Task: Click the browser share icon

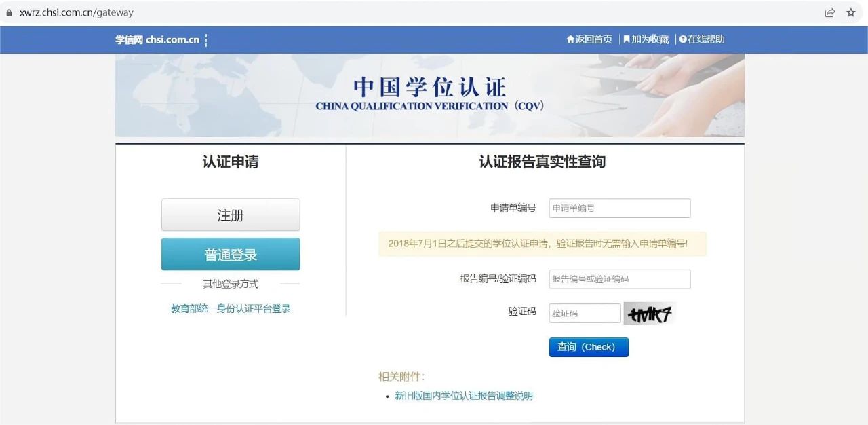Action: (829, 12)
